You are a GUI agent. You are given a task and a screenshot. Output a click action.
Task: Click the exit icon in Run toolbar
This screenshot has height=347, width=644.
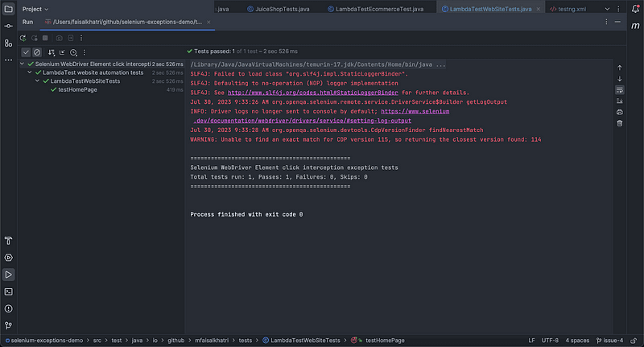tap(71, 38)
